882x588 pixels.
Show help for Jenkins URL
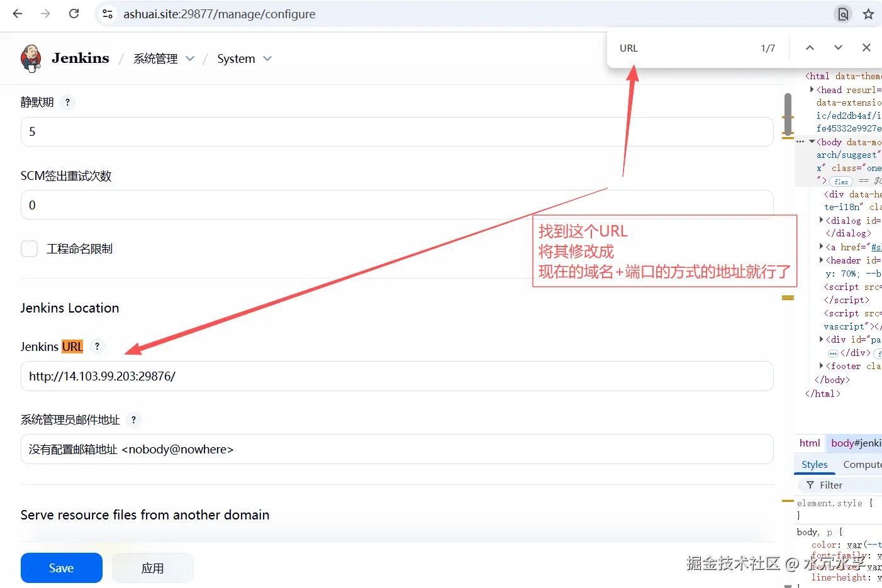97,346
